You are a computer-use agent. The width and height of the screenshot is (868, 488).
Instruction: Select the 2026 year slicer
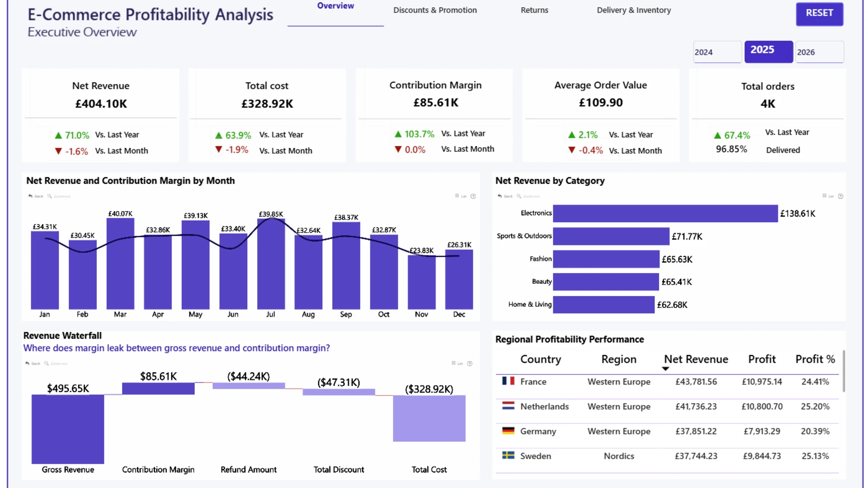click(x=820, y=52)
